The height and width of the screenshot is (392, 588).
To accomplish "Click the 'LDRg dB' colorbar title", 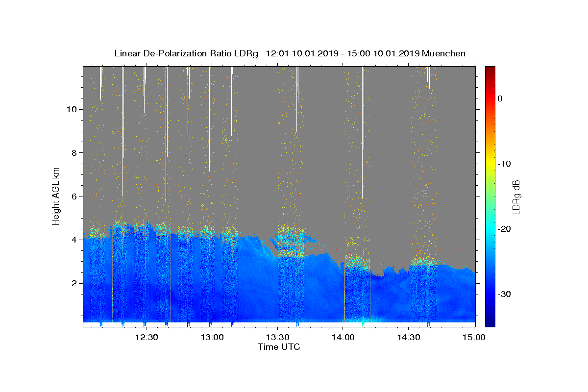I will point(516,196).
